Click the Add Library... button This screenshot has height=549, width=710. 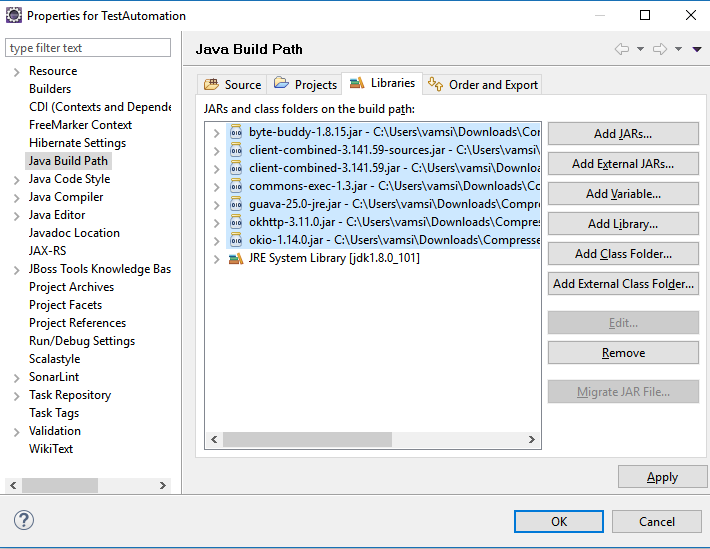click(623, 224)
